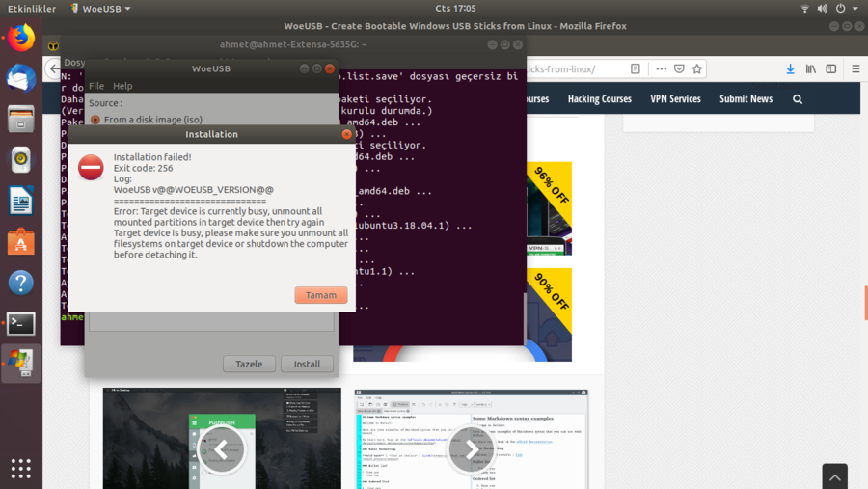
Task: Open Hacking Courses site menu item
Action: pos(600,99)
